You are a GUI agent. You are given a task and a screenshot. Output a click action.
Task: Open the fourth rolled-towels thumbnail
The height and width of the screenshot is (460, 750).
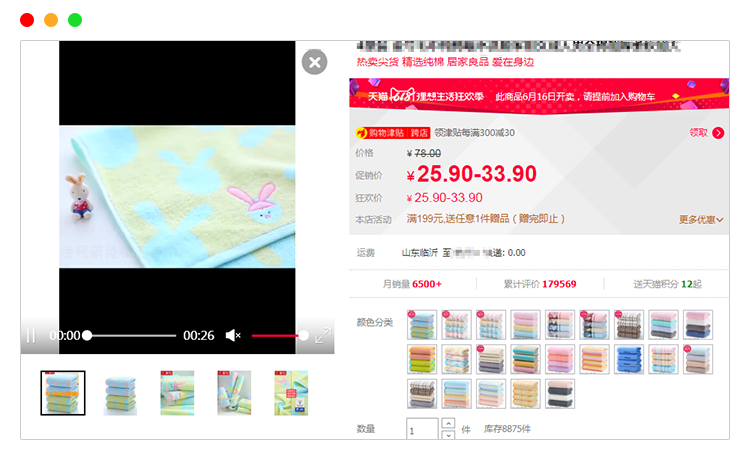234,393
